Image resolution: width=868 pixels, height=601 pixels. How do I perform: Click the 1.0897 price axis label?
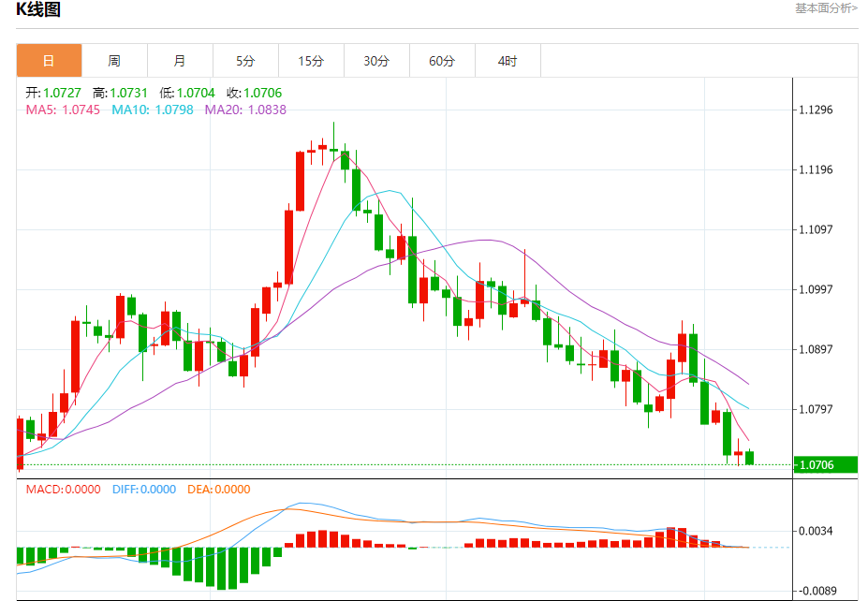[x=816, y=349]
